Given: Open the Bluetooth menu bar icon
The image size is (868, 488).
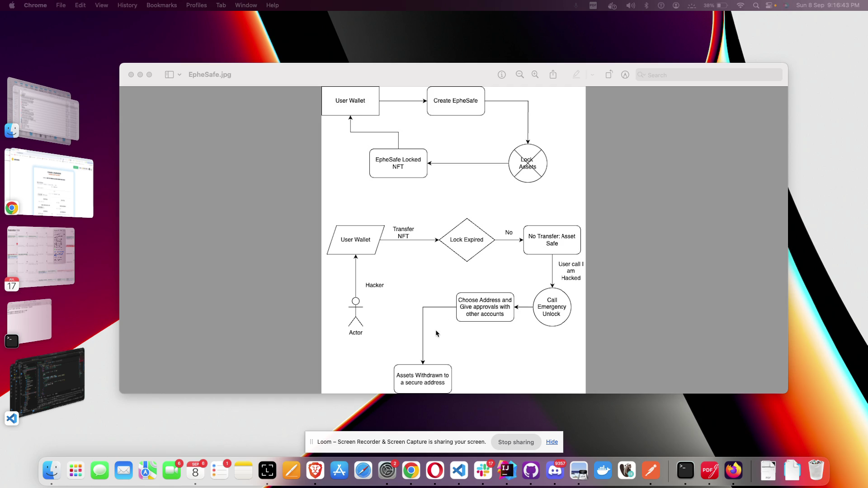Looking at the screenshot, I should pos(646,5).
